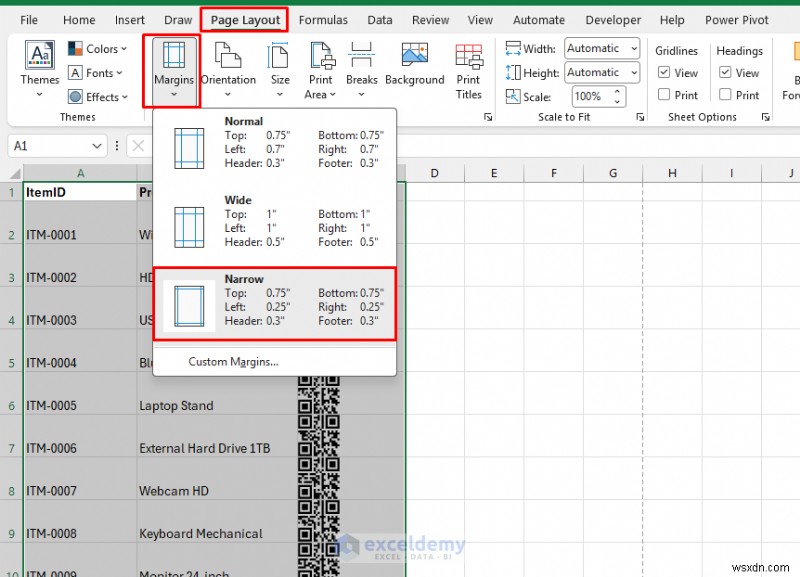Set a sheet Background image

[414, 65]
